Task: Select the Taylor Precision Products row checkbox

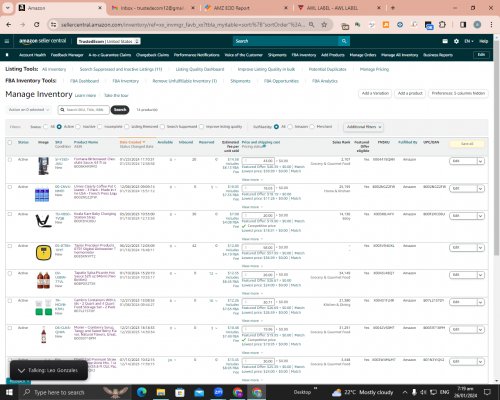Action: coord(10,246)
